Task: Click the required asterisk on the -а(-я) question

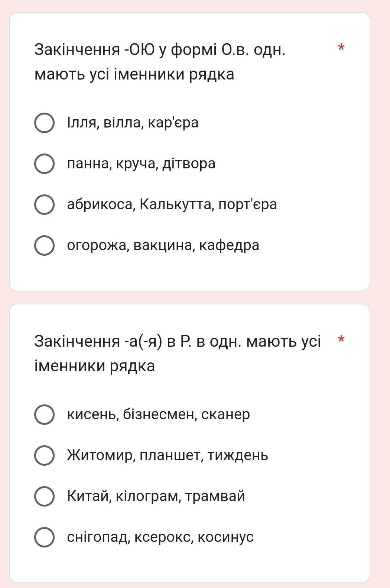Action: 341,340
